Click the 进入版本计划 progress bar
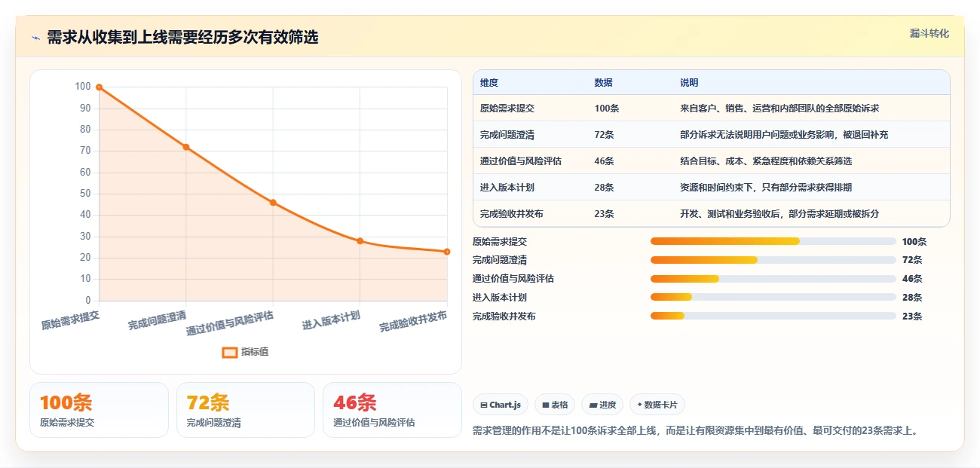The image size is (980, 468). click(773, 298)
